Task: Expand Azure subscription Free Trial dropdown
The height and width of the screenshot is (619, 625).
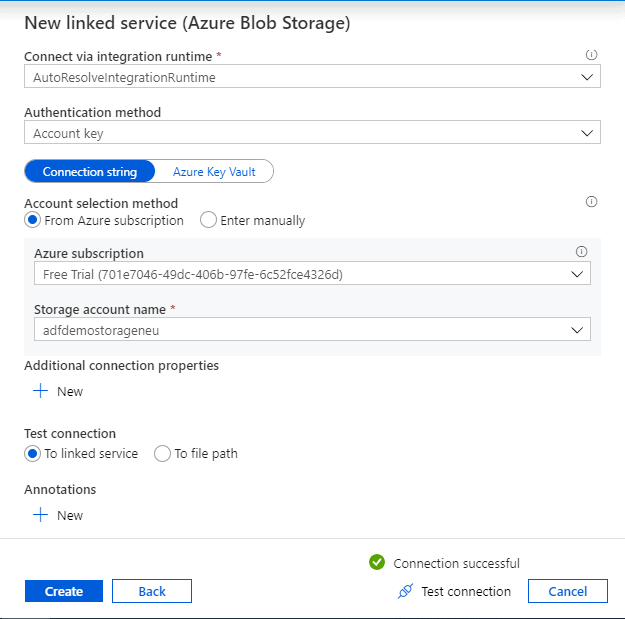Action: (x=312, y=274)
